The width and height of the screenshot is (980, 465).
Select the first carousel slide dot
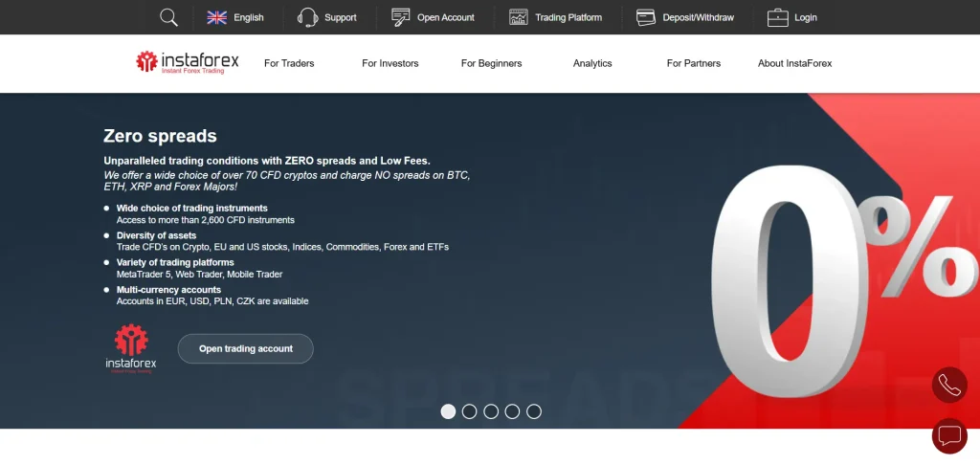click(448, 411)
